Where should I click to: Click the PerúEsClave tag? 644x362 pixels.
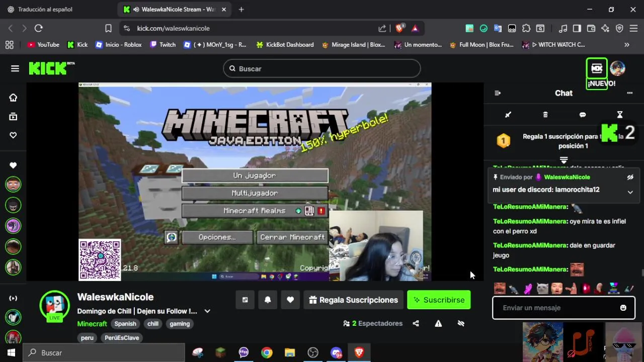[x=122, y=338]
